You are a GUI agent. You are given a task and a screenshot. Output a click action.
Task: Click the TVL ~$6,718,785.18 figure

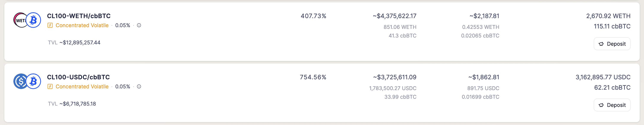[77, 104]
